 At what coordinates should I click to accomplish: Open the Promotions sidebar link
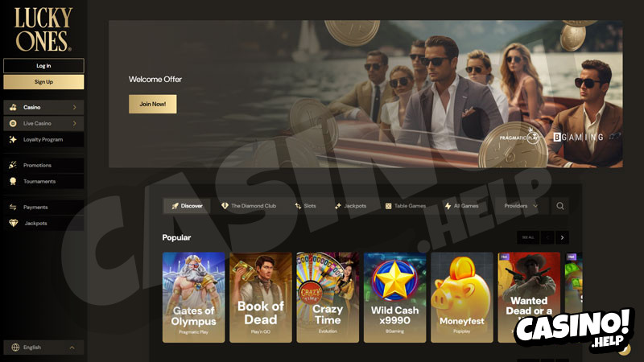(43, 165)
